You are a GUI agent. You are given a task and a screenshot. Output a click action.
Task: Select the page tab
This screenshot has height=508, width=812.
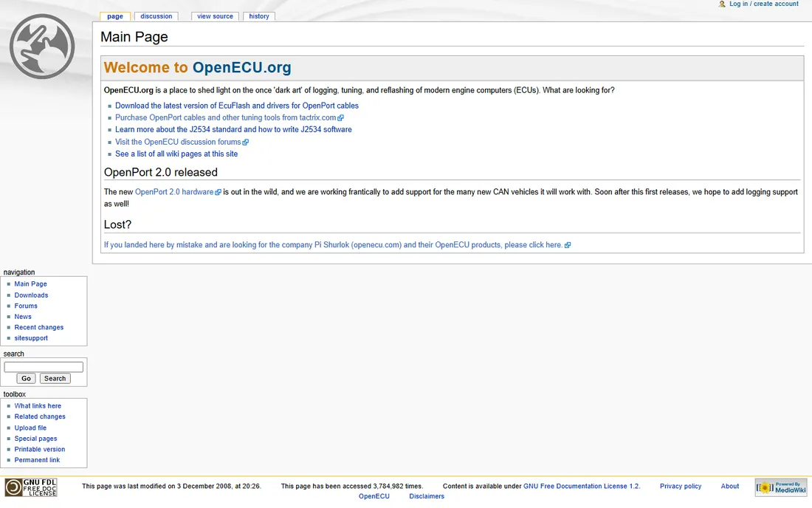[x=115, y=16]
